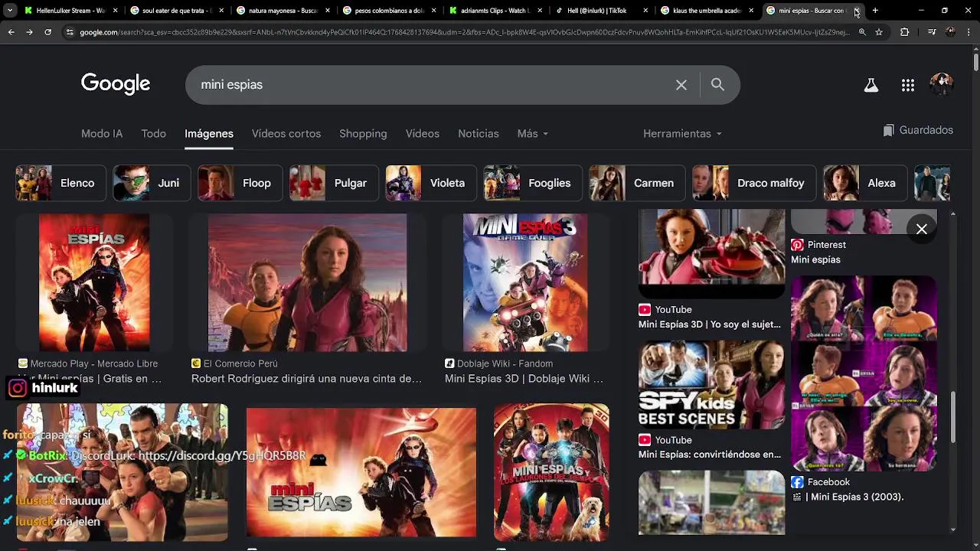Close the mini espias browser tab
Image resolution: width=980 pixels, height=551 pixels.
(x=857, y=11)
